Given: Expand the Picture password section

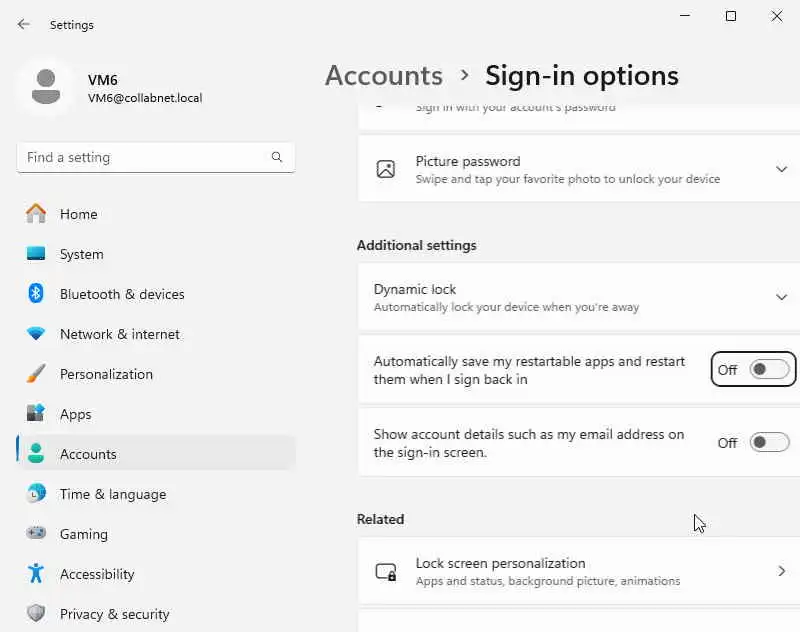Looking at the screenshot, I should (781, 169).
